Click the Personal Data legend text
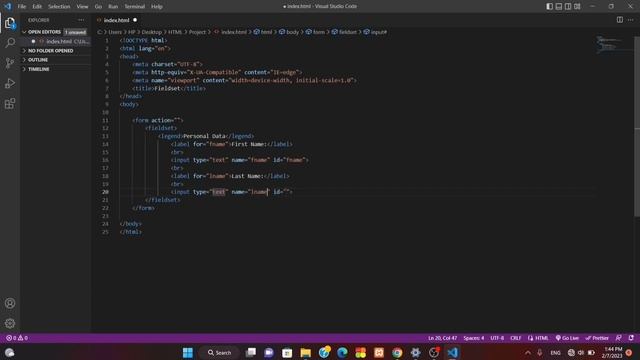 [x=204, y=136]
